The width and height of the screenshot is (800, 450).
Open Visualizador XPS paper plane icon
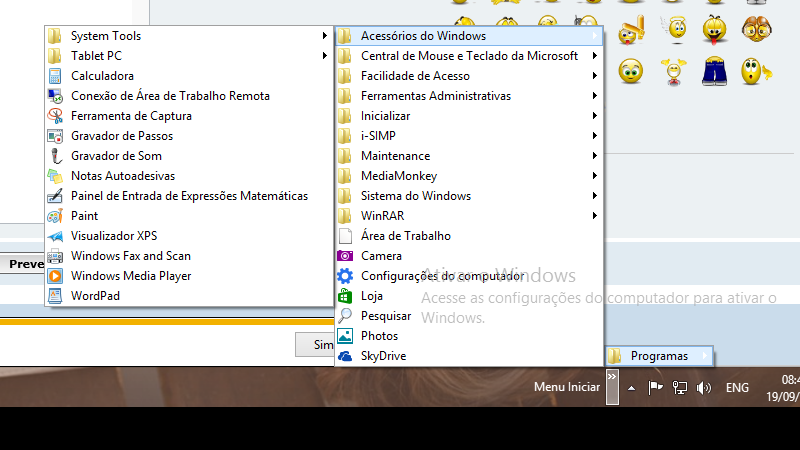click(55, 236)
